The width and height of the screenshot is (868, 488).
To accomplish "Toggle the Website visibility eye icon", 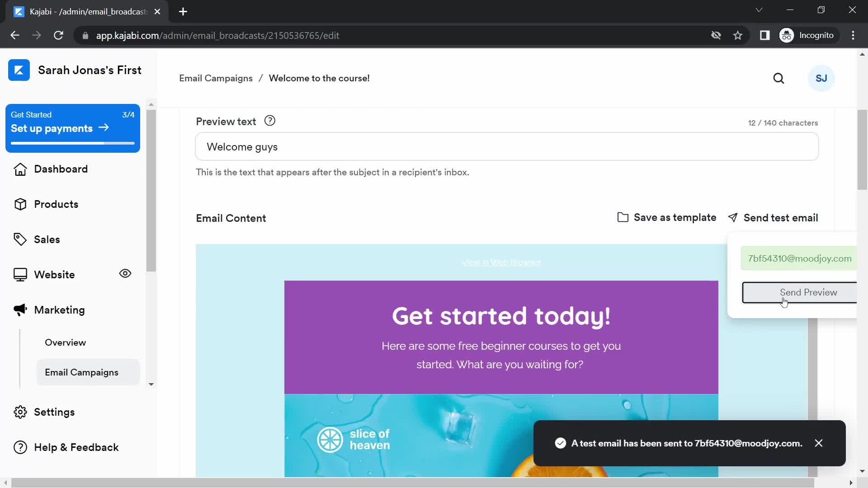I will click(x=125, y=273).
